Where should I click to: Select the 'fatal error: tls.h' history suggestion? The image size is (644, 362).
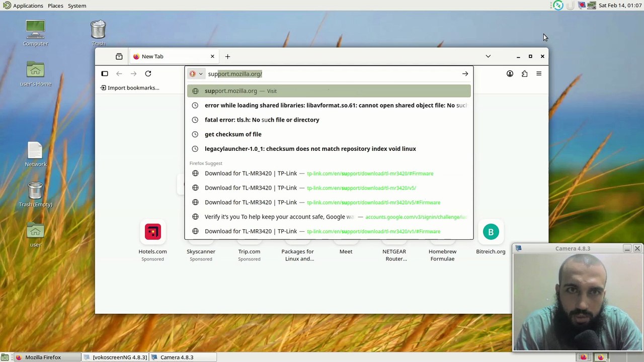pos(329,120)
